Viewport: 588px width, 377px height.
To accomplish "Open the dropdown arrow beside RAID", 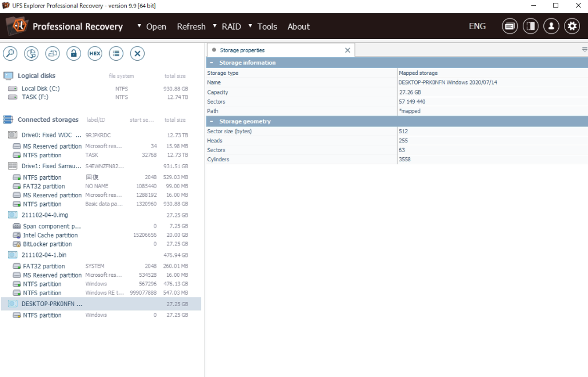I will click(214, 26).
